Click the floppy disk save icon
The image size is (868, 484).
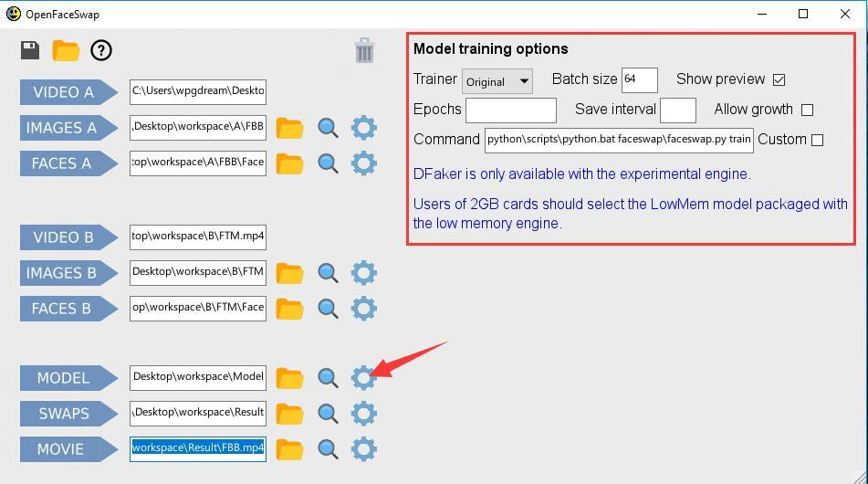pyautogui.click(x=30, y=50)
